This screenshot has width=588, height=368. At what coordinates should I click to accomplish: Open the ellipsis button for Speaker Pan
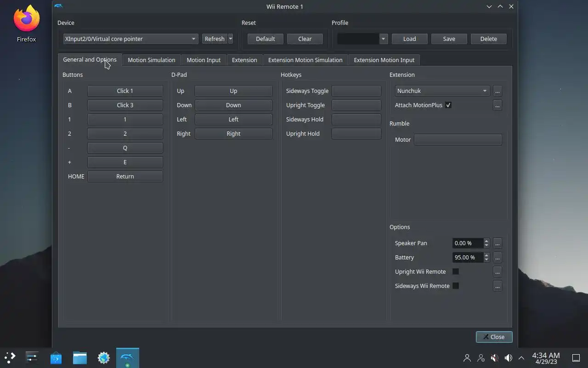(x=497, y=243)
